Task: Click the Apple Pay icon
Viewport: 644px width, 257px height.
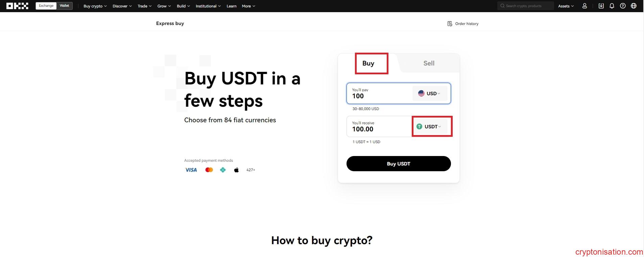Action: 236,170
